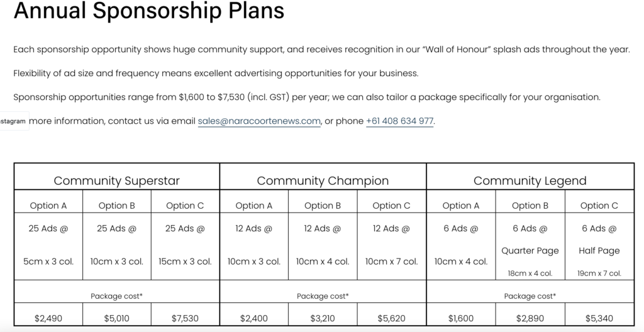Image resolution: width=644 pixels, height=332 pixels.
Task: Click the Instagram label at left edge
Action: coord(13,121)
